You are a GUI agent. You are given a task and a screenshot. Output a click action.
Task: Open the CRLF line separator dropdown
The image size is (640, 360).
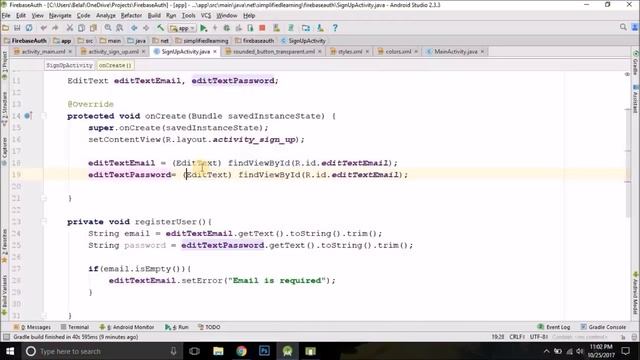517,337
